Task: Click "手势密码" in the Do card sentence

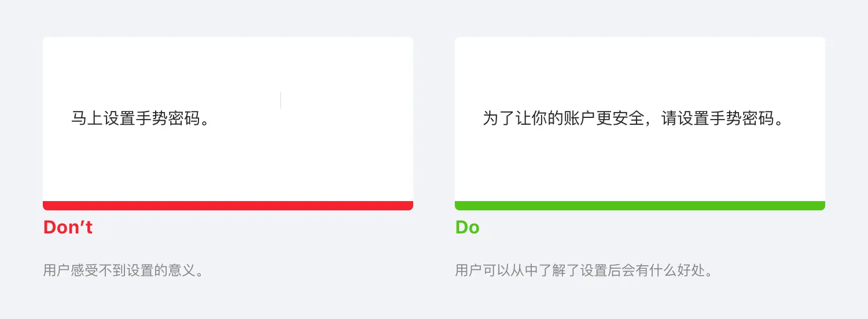Action: pyautogui.click(x=742, y=118)
